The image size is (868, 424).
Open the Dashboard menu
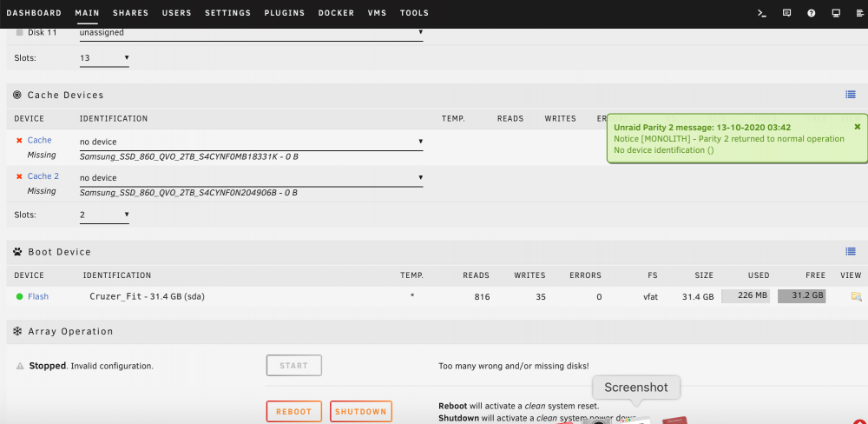(x=34, y=13)
